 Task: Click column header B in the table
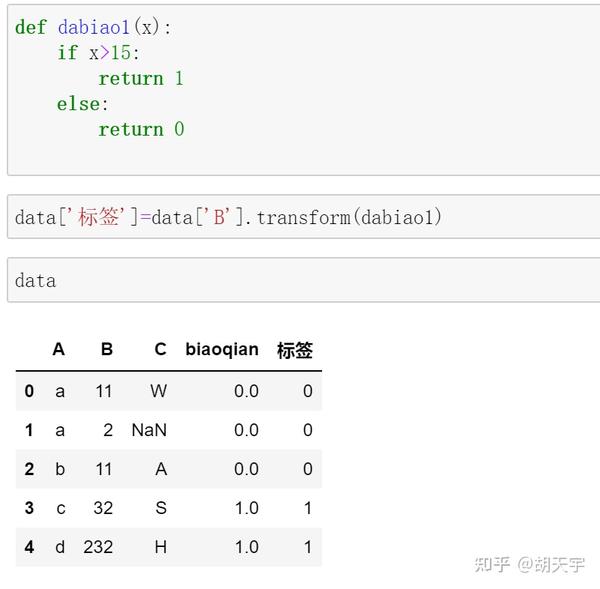(x=107, y=350)
